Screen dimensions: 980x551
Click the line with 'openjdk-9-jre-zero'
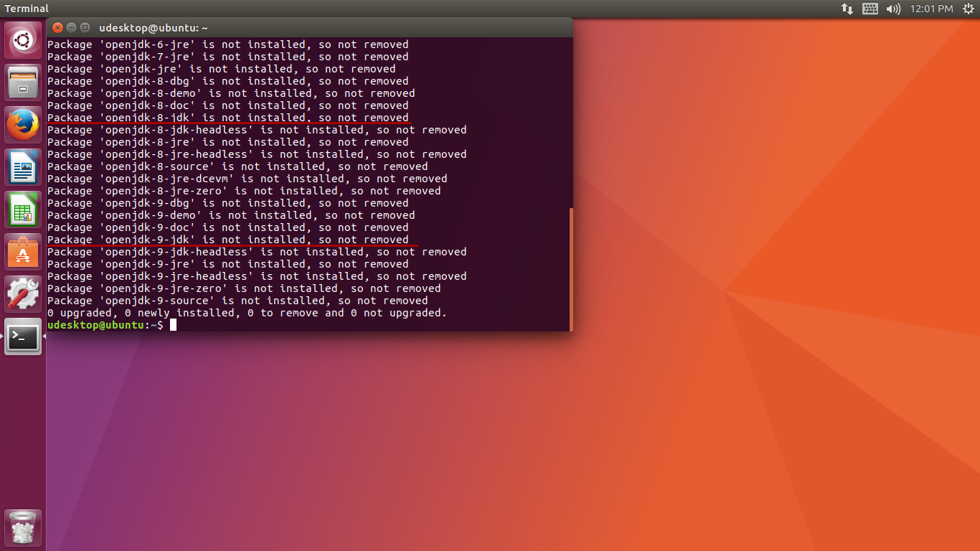(x=244, y=288)
